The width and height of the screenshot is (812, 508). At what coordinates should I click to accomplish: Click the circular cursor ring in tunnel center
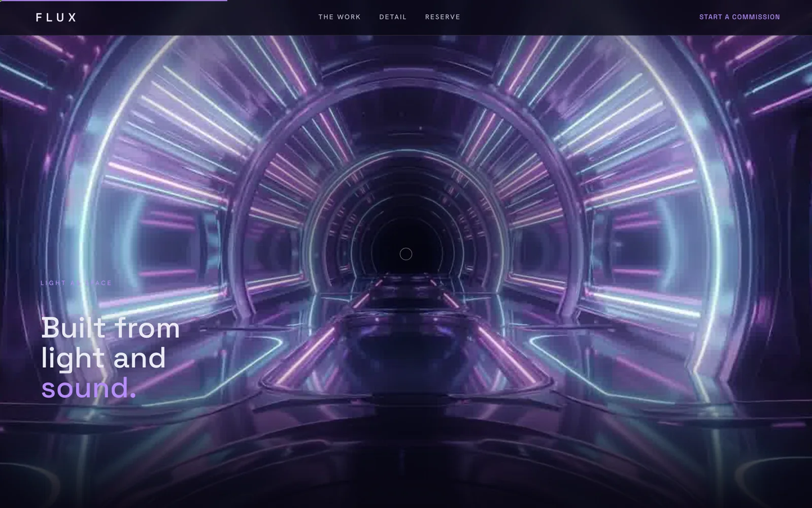click(x=406, y=254)
